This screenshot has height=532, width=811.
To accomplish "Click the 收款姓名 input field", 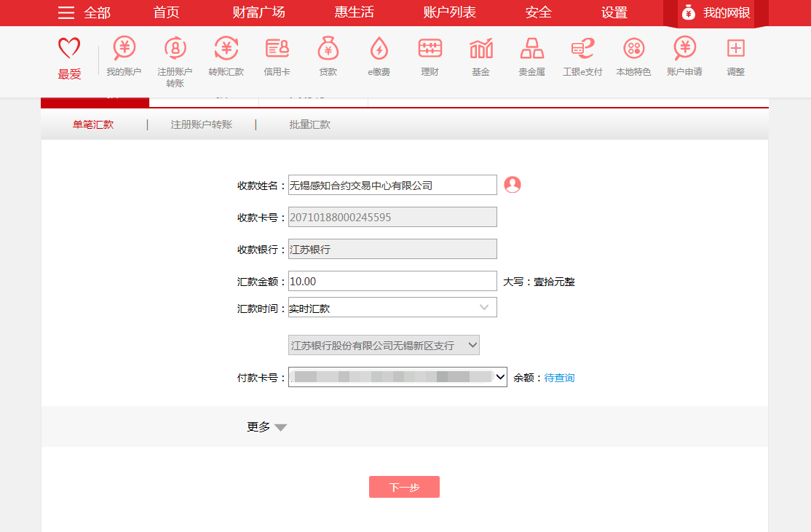I will (x=392, y=185).
